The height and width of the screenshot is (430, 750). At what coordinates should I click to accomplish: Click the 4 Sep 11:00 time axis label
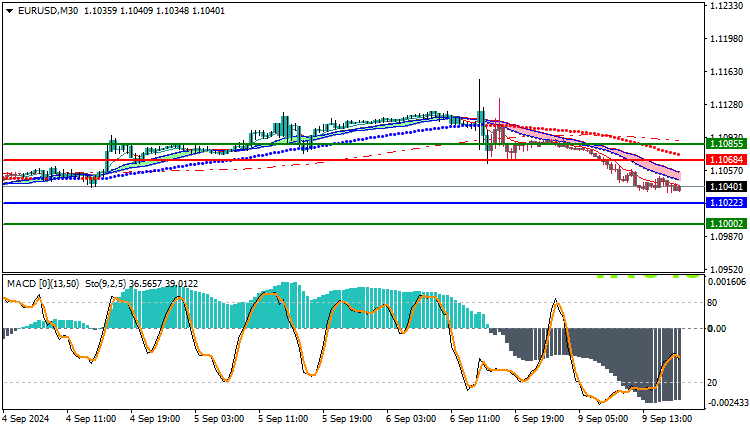[91, 419]
